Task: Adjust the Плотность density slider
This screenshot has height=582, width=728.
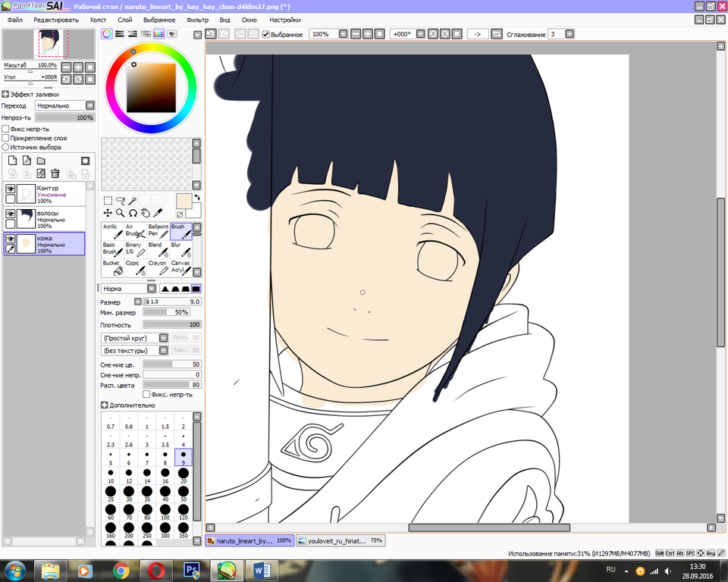Action: pos(172,324)
